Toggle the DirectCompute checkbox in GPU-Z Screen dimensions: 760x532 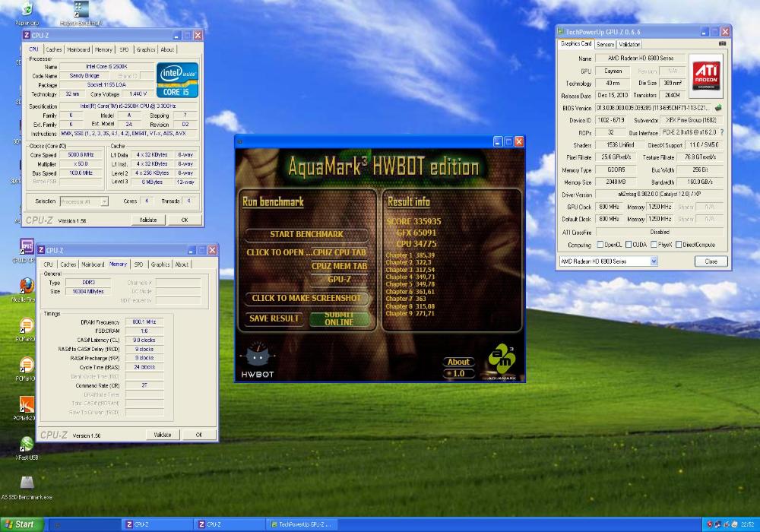tap(679, 244)
